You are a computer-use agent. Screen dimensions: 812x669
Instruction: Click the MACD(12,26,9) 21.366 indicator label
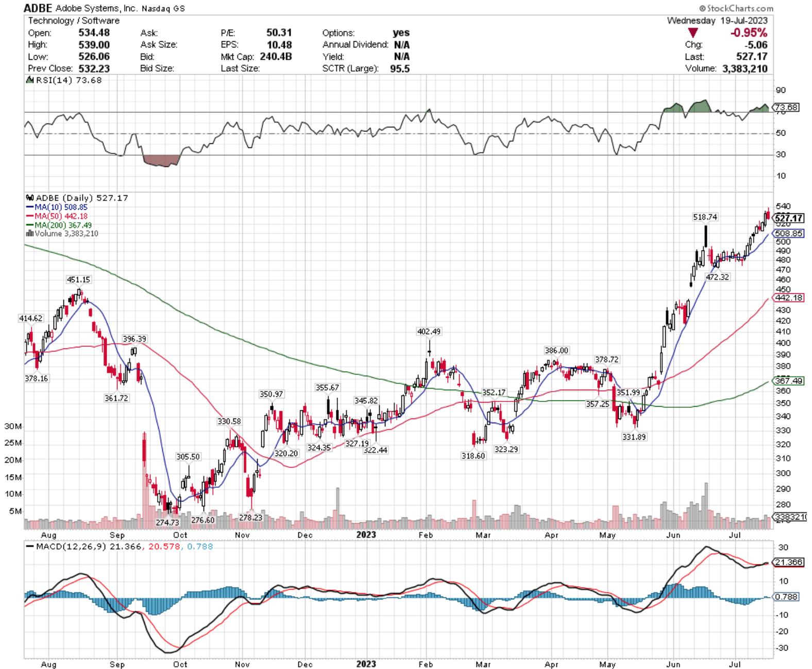click(x=83, y=546)
